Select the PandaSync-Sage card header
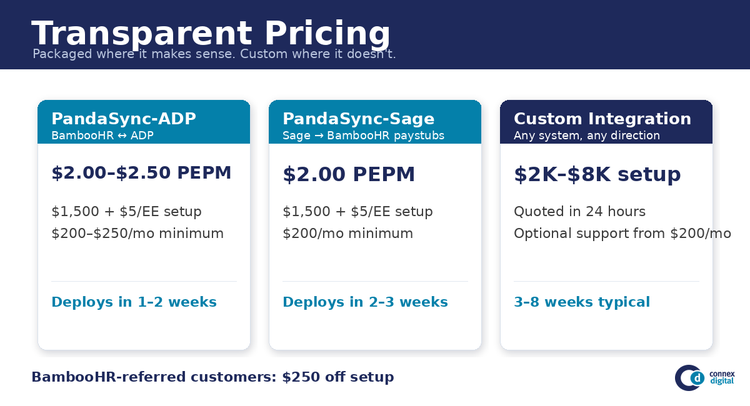This screenshot has height=406, width=750. [375, 122]
